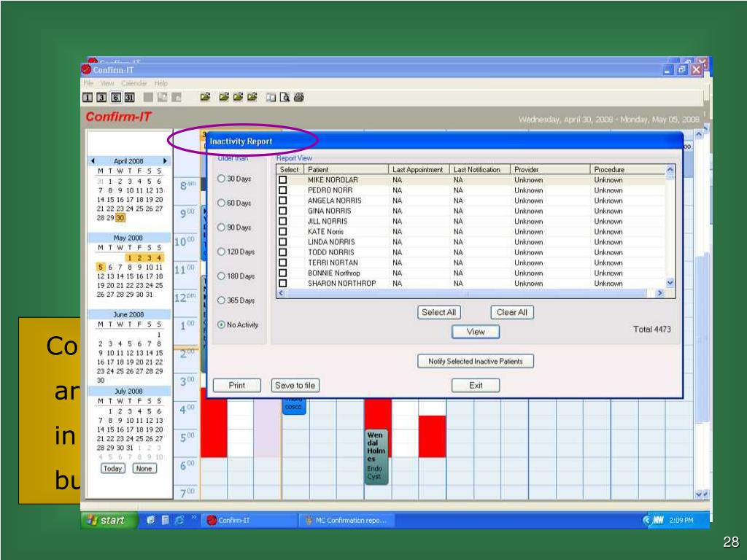
Task: Click the Total 4473 count text
Action: pyautogui.click(x=651, y=329)
